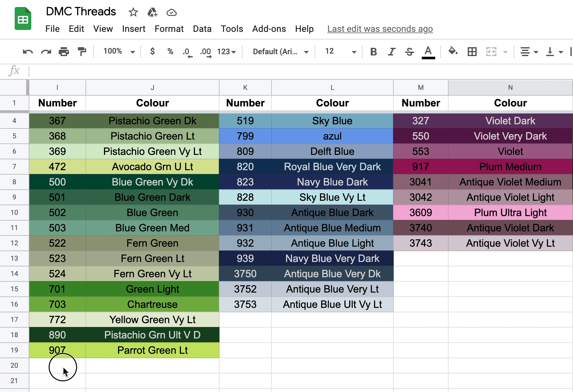Image resolution: width=573 pixels, height=392 pixels.
Task: Redo the last undone action
Action: 46,51
